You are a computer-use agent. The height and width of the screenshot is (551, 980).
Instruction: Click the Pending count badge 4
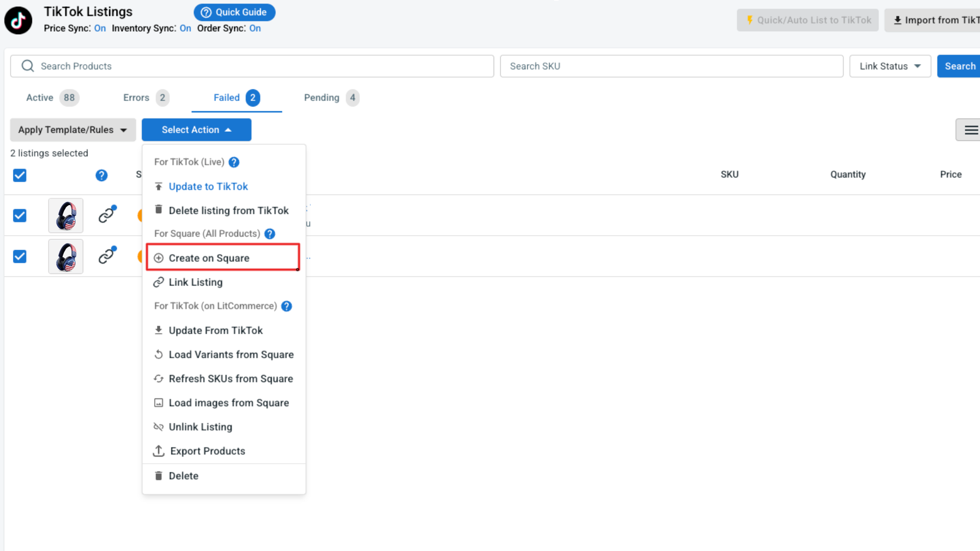point(353,97)
